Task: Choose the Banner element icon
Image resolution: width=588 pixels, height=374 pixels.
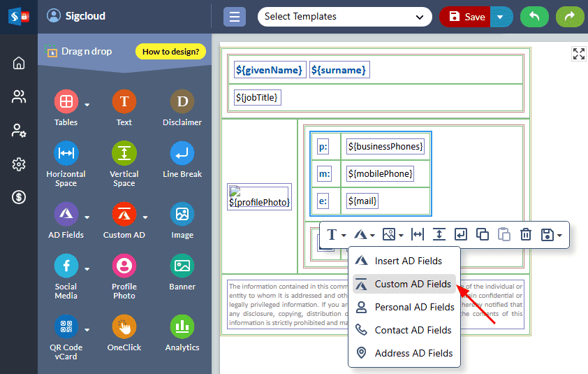Action: 182,266
